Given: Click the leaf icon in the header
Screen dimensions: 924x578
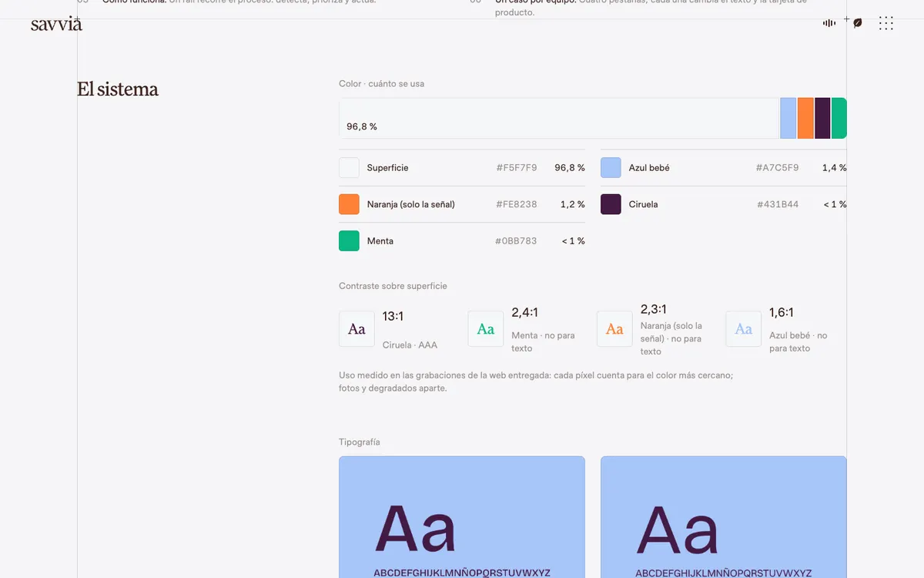Looking at the screenshot, I should point(858,23).
